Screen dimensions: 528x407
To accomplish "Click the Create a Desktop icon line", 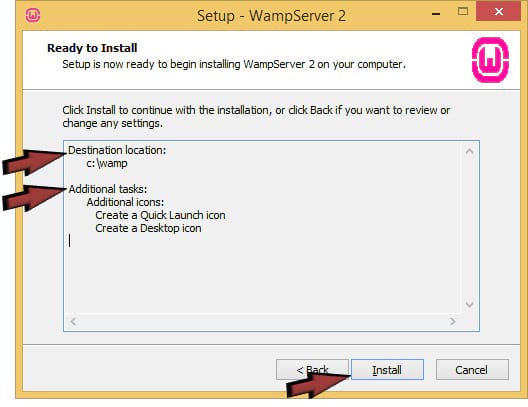I will point(148,228).
